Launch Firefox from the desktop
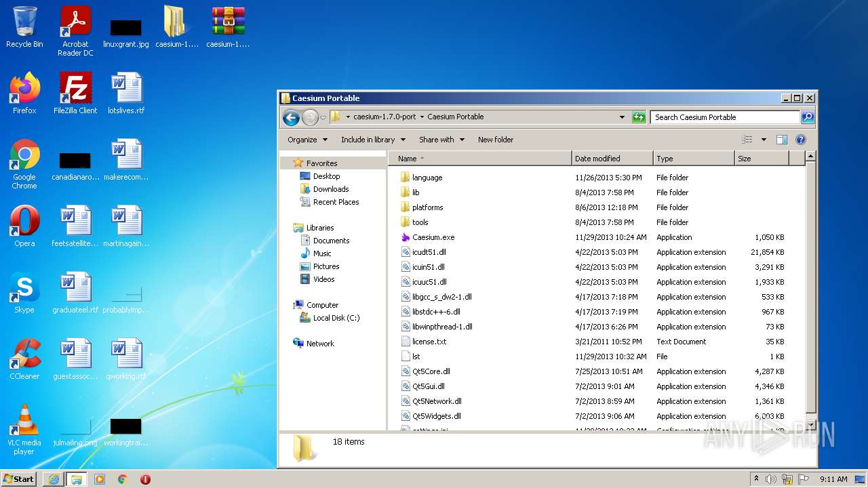868x488 pixels. [24, 94]
